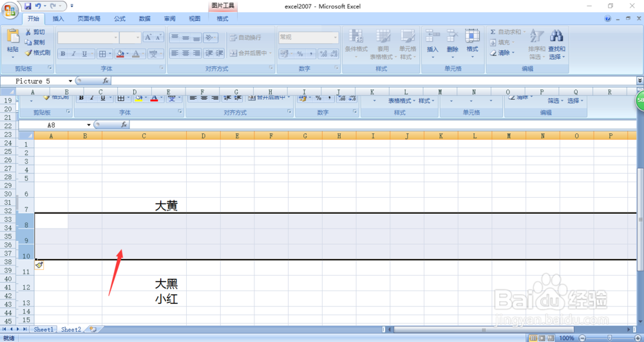Image resolution: width=644 pixels, height=342 pixels.
Task: Increase decimal places
Action: (x=323, y=53)
